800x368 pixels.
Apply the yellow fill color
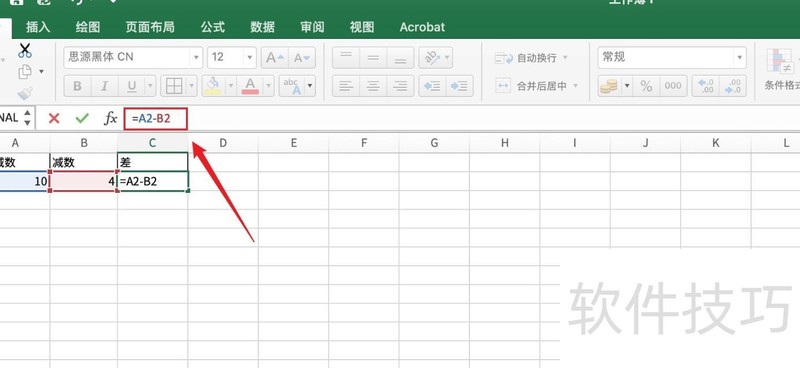(x=213, y=86)
